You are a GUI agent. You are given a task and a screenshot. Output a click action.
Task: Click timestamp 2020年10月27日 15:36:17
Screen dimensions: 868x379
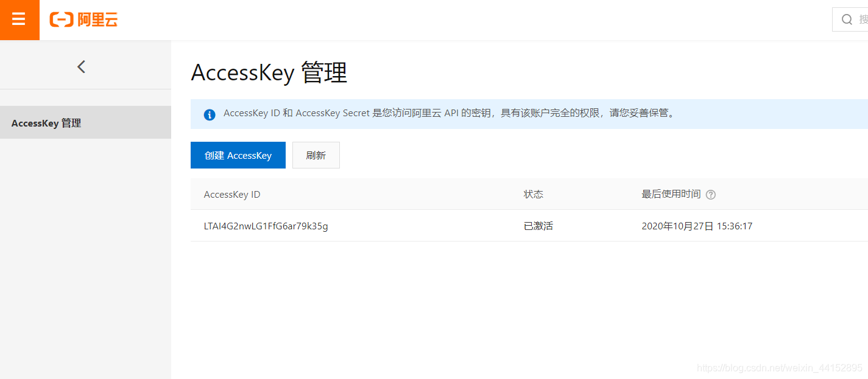tap(697, 226)
